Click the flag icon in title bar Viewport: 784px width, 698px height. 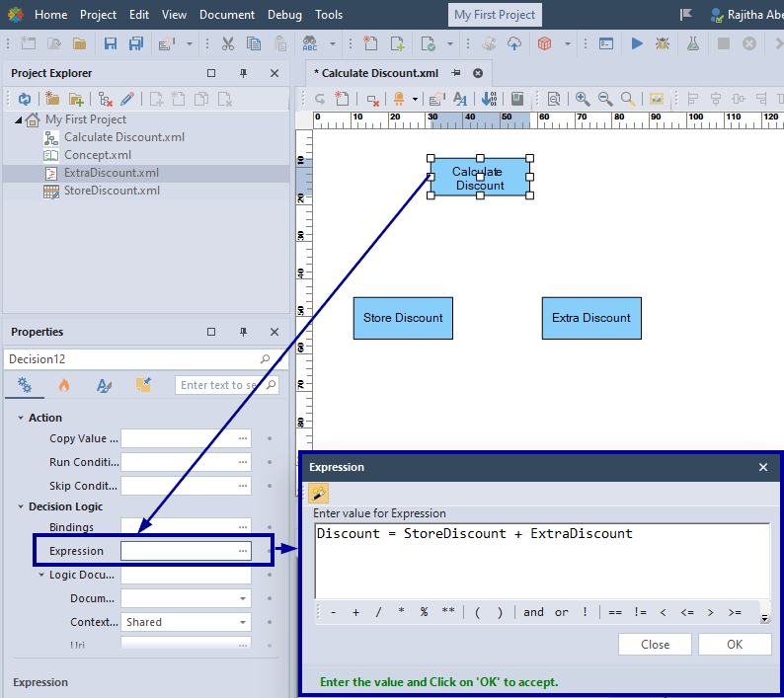(686, 15)
